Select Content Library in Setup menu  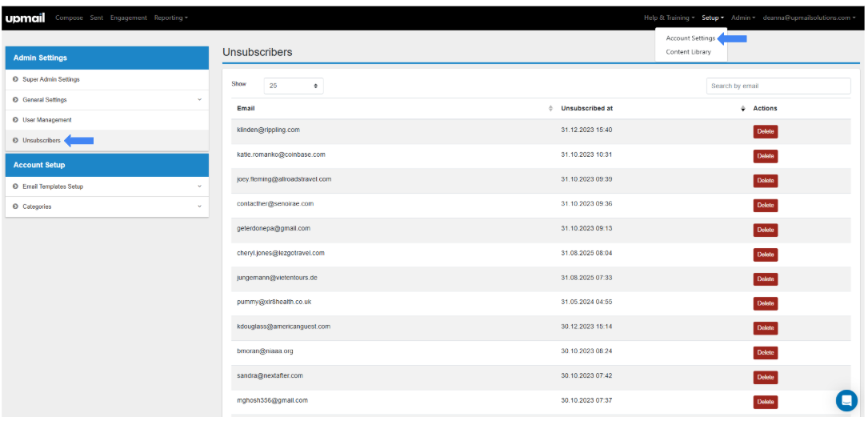click(x=688, y=52)
